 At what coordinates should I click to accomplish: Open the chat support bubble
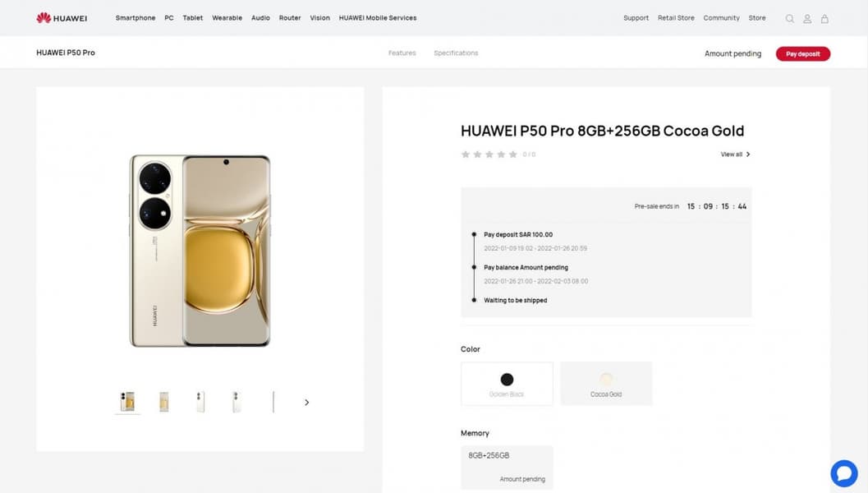(x=843, y=472)
